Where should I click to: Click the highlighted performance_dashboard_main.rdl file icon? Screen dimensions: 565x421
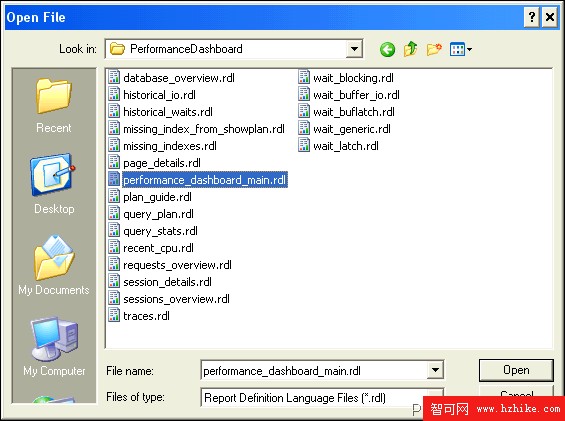[114, 179]
